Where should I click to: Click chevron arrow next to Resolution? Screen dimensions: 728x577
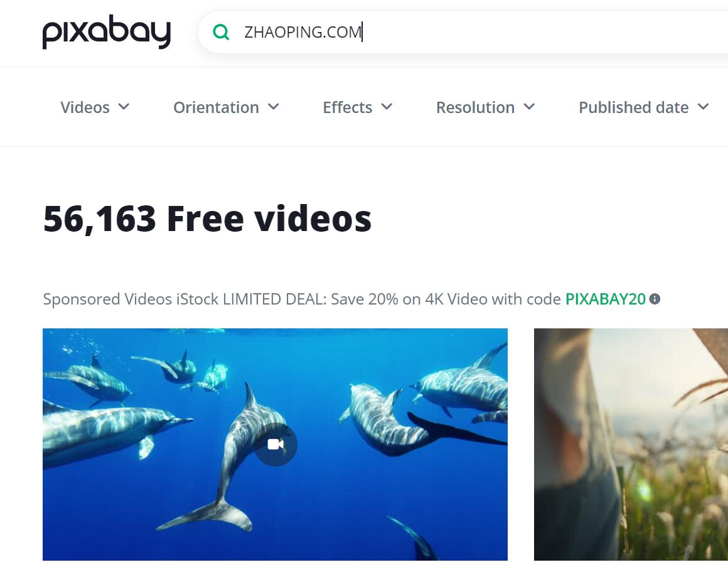tap(529, 106)
